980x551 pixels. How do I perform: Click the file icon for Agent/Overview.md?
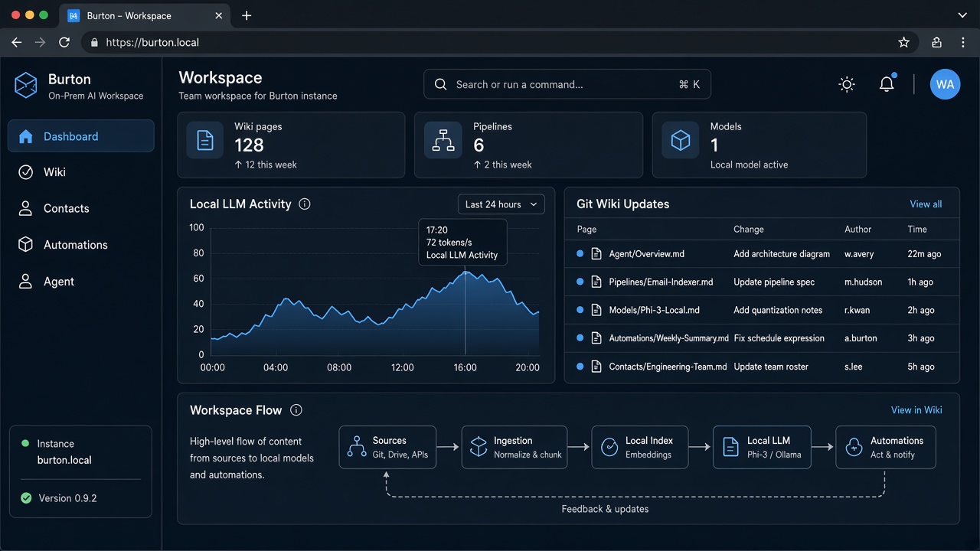click(x=596, y=253)
